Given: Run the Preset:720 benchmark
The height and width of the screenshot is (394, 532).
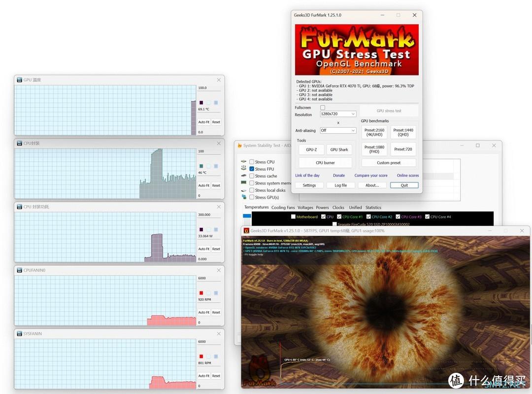Looking at the screenshot, I should pos(403,149).
